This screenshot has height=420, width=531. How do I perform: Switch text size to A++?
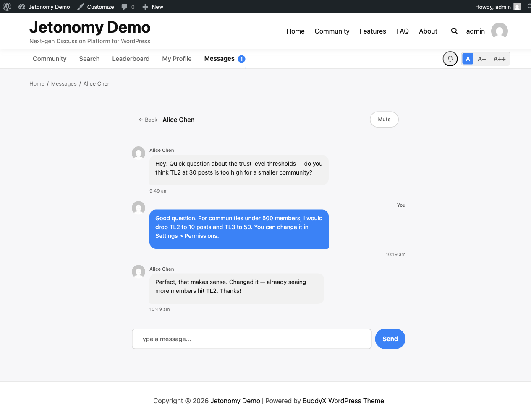click(500, 59)
